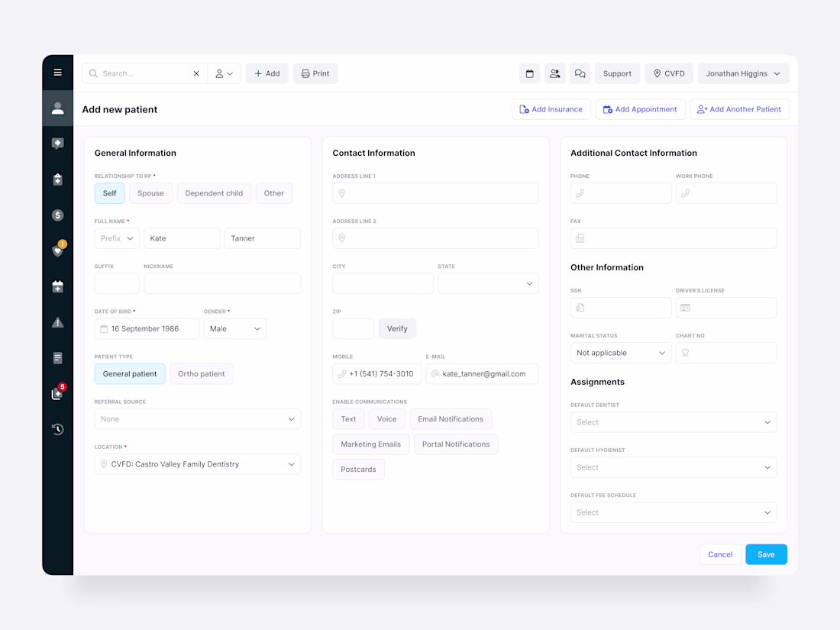Viewport: 840px width, 630px height.
Task: Open Support from the top bar
Action: pyautogui.click(x=617, y=73)
